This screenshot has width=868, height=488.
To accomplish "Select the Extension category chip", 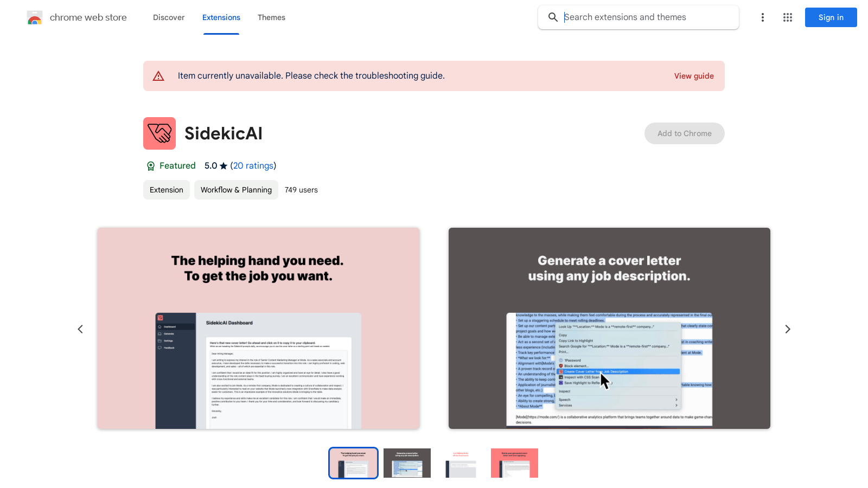I will click(x=167, y=190).
